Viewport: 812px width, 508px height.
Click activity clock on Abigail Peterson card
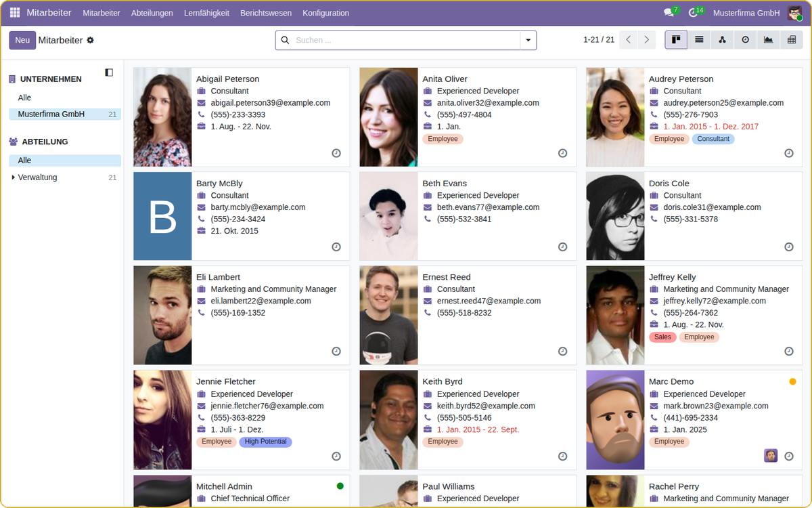[336, 154]
